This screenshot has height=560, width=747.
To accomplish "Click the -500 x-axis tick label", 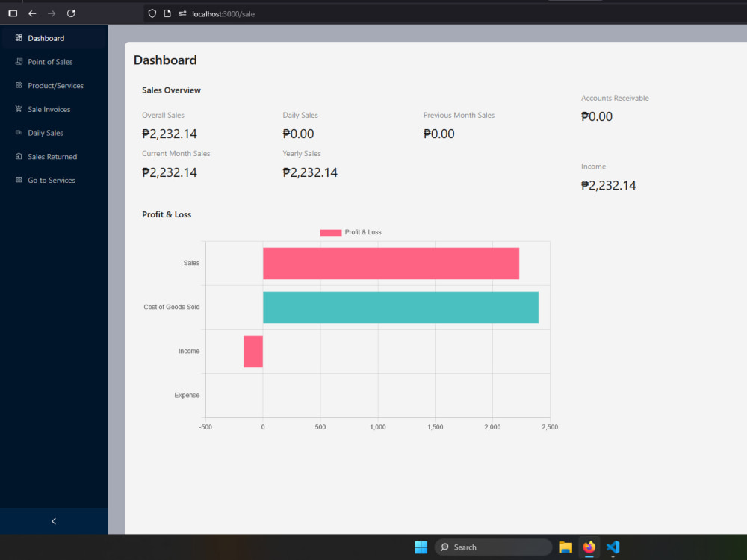I will 205,427.
